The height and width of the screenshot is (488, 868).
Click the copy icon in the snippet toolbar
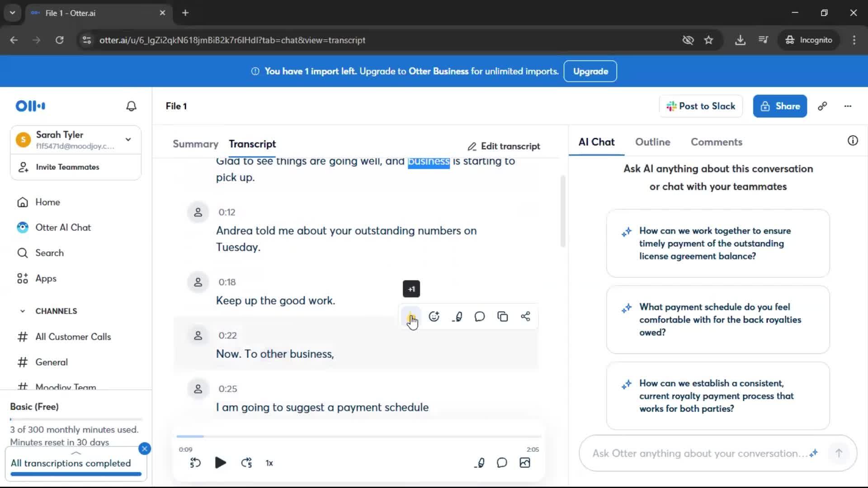point(503,317)
